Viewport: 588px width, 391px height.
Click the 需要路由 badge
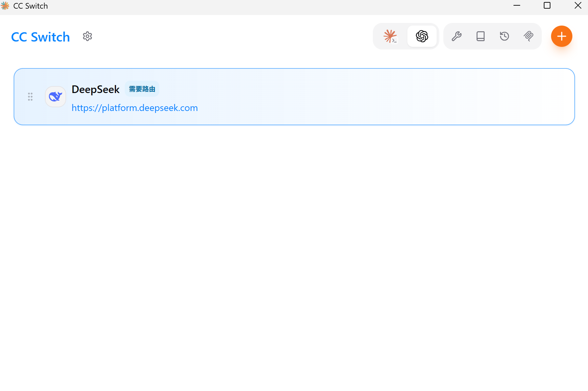click(x=142, y=89)
